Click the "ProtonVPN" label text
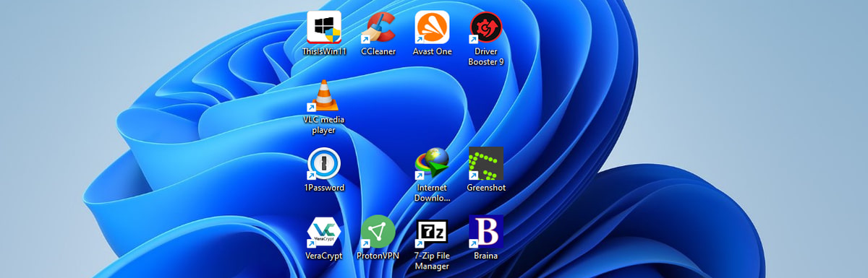 coord(378,256)
